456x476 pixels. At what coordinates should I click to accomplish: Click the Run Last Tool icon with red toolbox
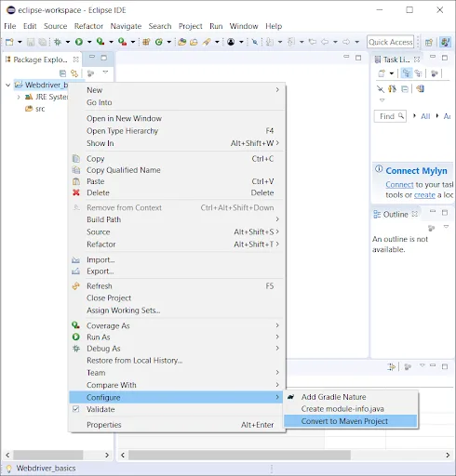(x=122, y=42)
